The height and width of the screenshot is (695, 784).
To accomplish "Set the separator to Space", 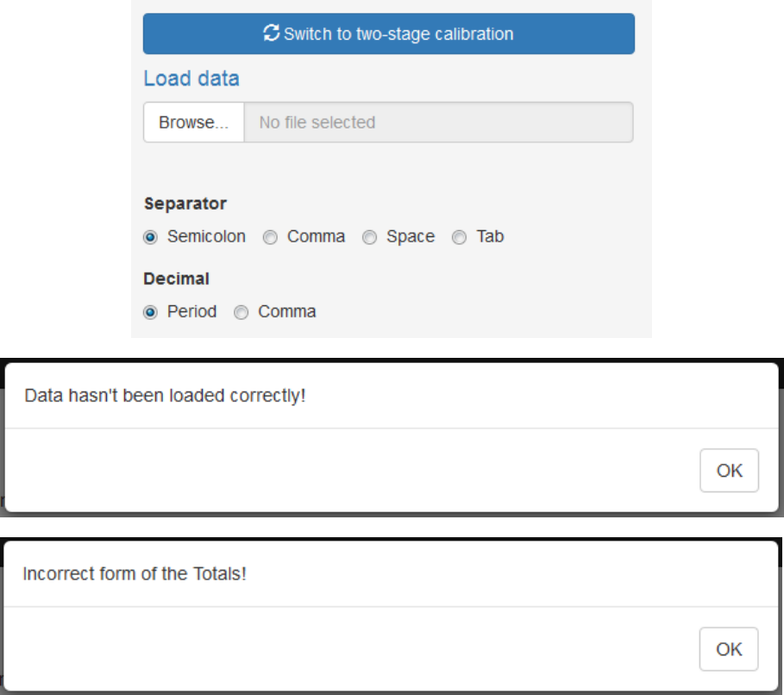I will (369, 237).
